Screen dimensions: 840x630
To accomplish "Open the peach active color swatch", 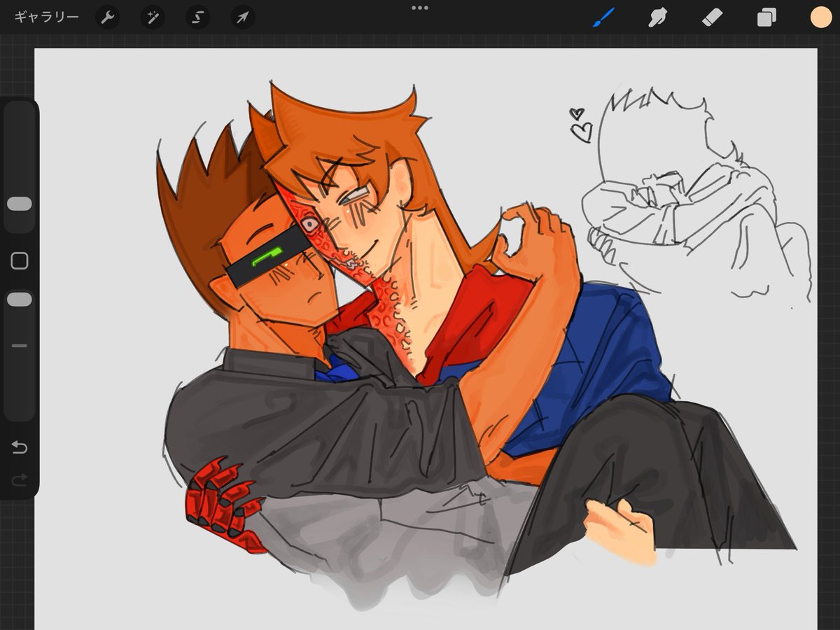I will point(820,17).
